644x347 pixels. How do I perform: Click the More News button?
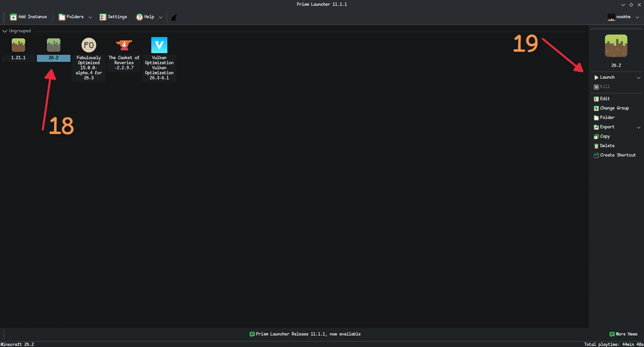[x=623, y=334]
